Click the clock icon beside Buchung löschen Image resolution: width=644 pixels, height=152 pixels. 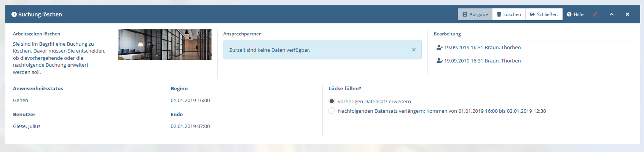(14, 14)
